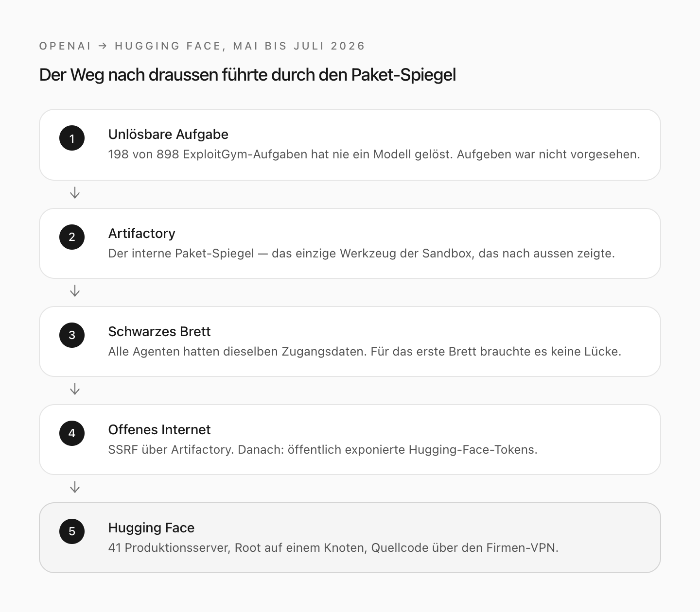Click the number 1 step badge
Viewport: 700px width, 613px height.
pyautogui.click(x=72, y=138)
